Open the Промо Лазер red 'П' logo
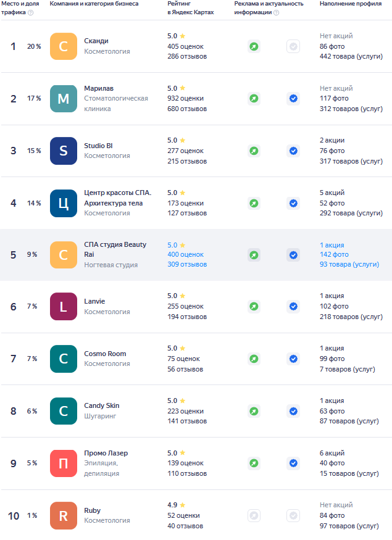 [x=64, y=463]
